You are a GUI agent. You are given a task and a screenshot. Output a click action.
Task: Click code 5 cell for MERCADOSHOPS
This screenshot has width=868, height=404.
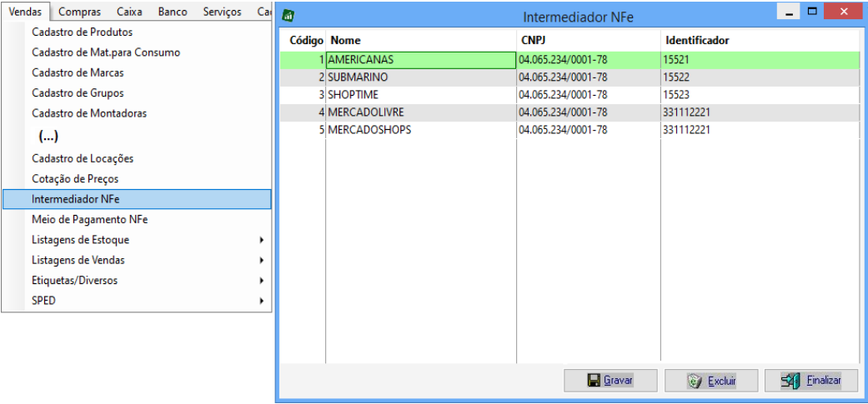click(x=303, y=131)
